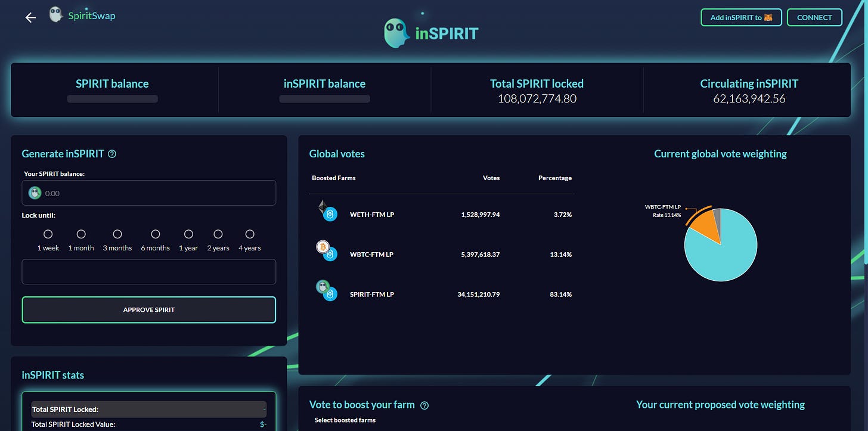Click the 83.14% percentage cell
The image size is (868, 431).
point(561,294)
